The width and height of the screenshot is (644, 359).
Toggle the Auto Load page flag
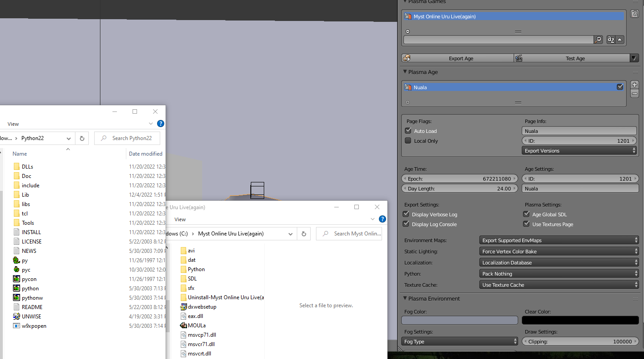[x=408, y=131]
